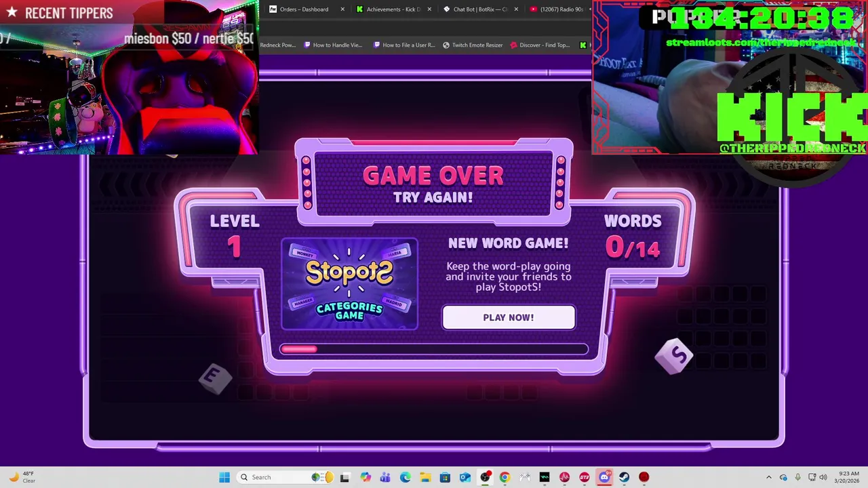Open network settings tray icon
868x488 pixels.
point(812,477)
